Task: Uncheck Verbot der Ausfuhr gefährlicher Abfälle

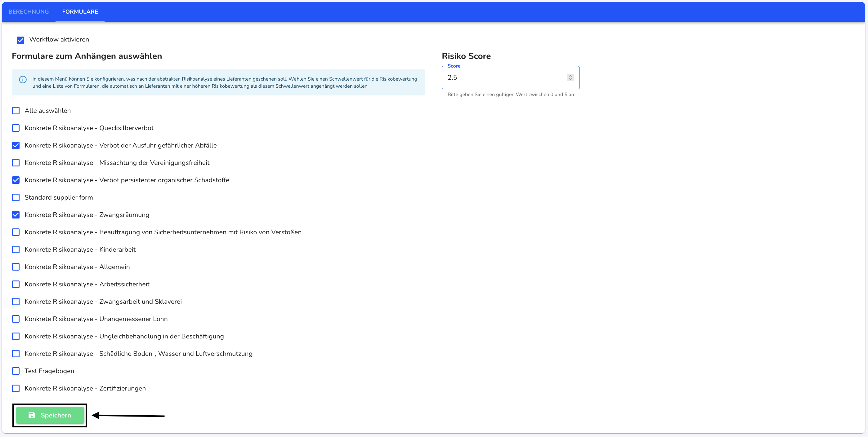Action: (x=16, y=145)
